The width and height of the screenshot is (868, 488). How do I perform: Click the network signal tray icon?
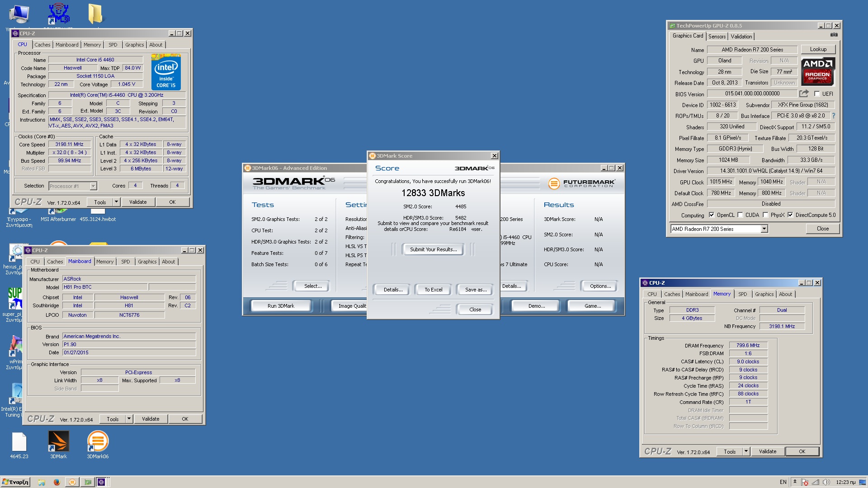click(x=816, y=482)
